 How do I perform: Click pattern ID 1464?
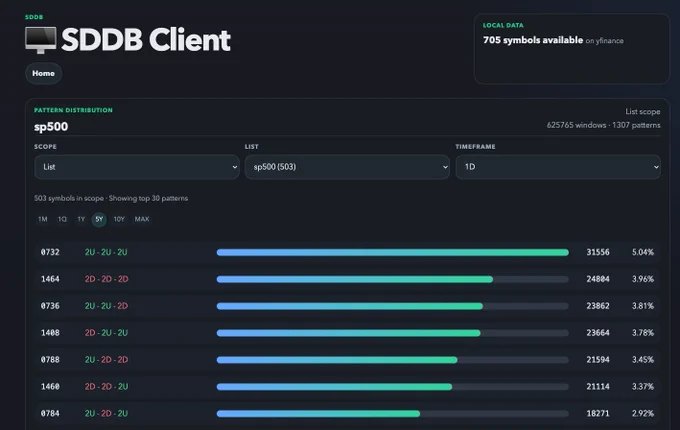click(x=50, y=279)
